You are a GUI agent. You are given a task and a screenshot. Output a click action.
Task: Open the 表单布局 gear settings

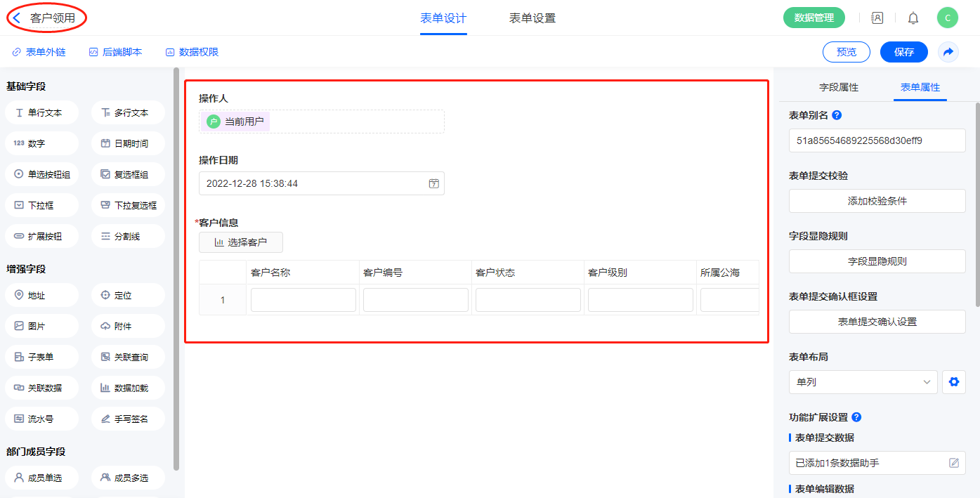click(953, 382)
